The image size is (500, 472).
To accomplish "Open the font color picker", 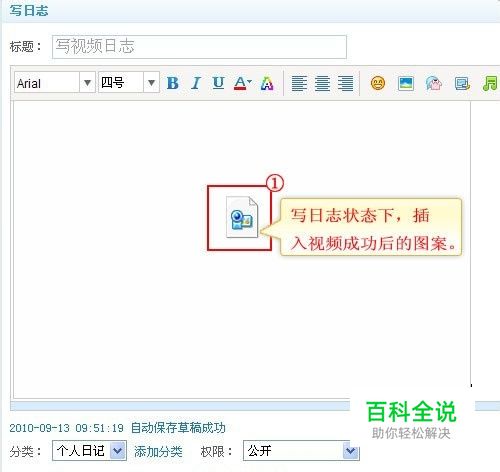I will (x=242, y=83).
